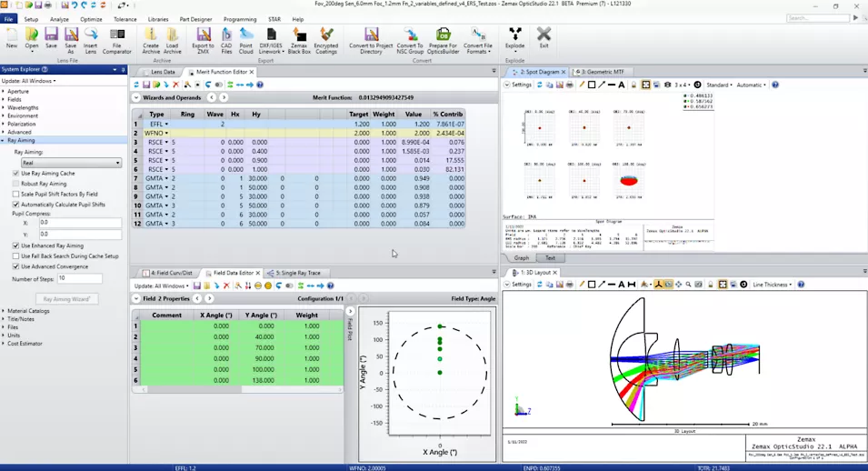Click Prepare For OpticsBuilder icon

443,37
